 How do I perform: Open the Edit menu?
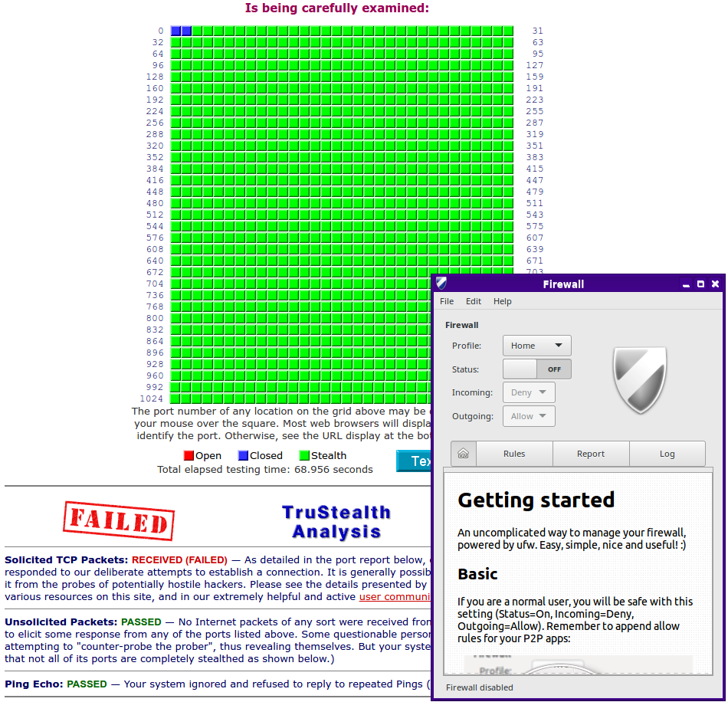(x=474, y=301)
